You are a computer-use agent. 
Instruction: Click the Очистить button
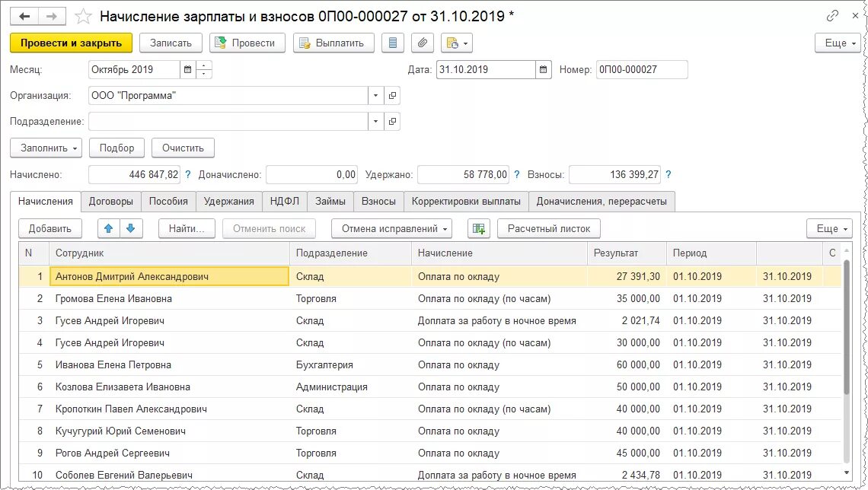(x=183, y=148)
